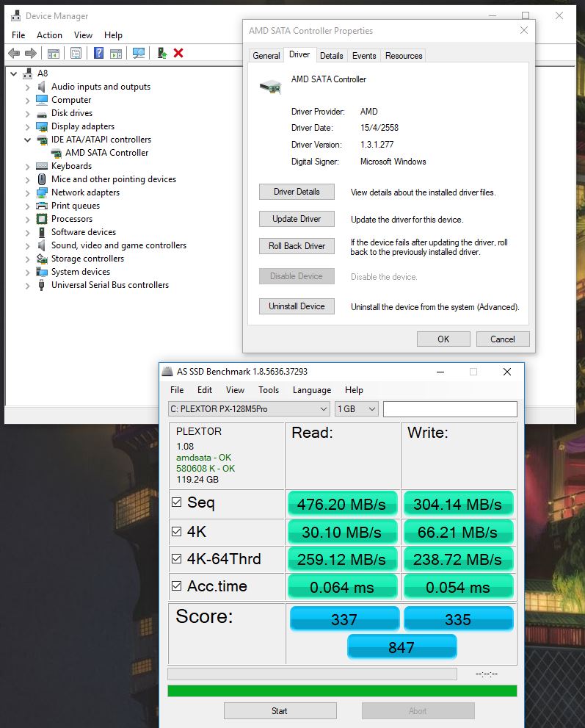
Task: Open the Tools menu in AS SSD Benchmark
Action: (x=269, y=390)
